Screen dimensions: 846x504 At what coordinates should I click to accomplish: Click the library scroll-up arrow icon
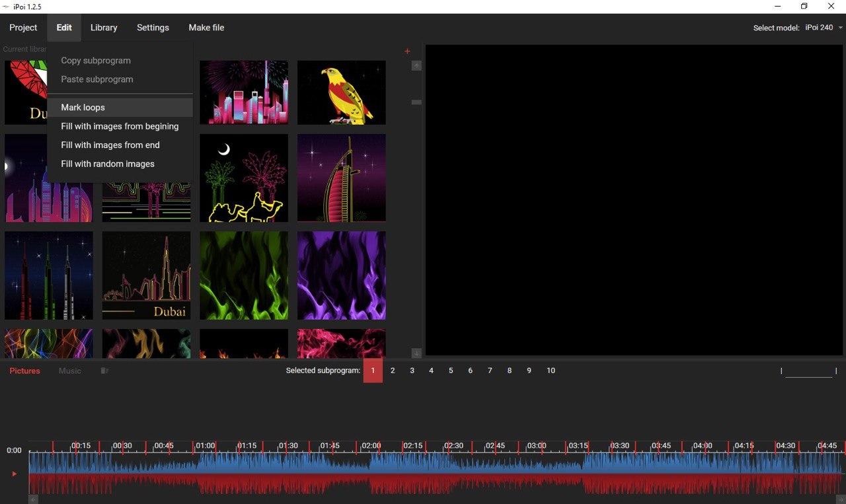[416, 65]
